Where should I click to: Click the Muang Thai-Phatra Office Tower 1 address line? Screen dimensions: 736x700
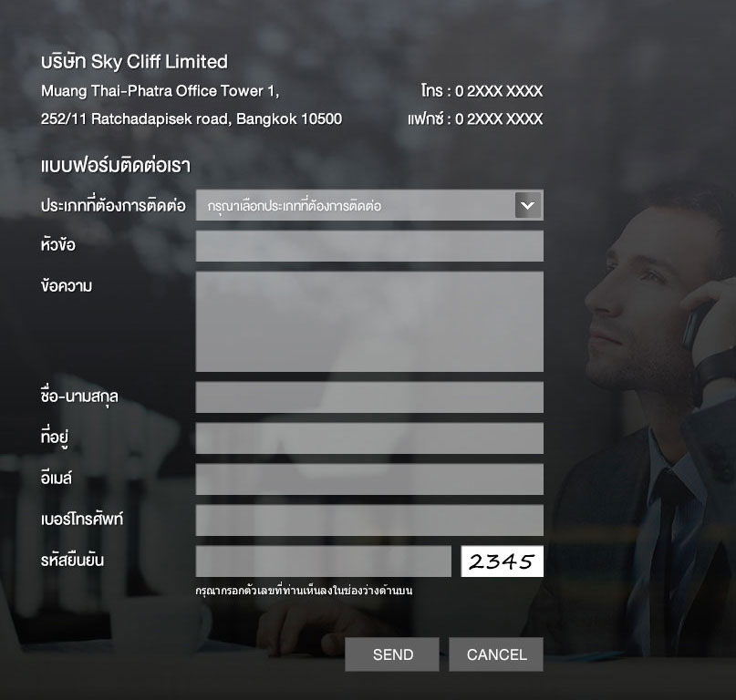(x=161, y=91)
